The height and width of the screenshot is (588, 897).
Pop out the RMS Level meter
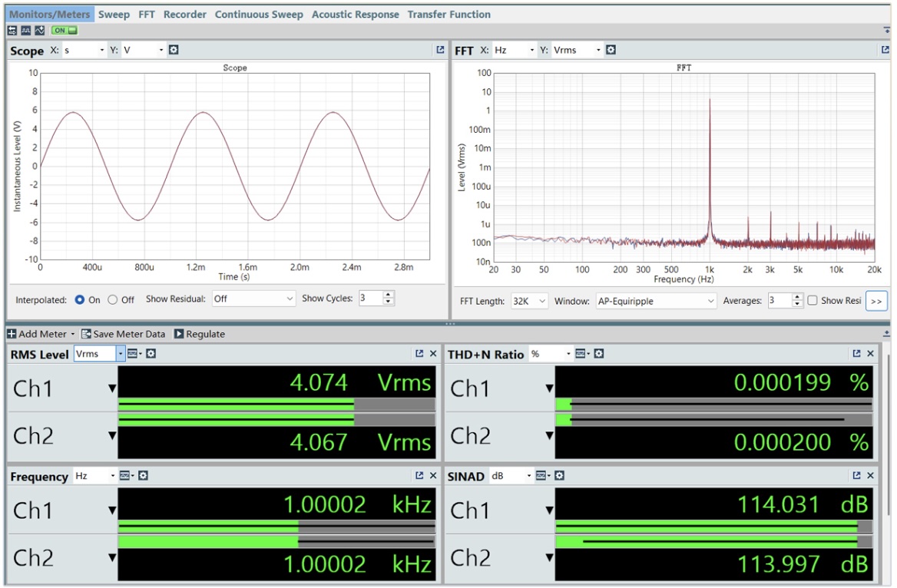[419, 353]
